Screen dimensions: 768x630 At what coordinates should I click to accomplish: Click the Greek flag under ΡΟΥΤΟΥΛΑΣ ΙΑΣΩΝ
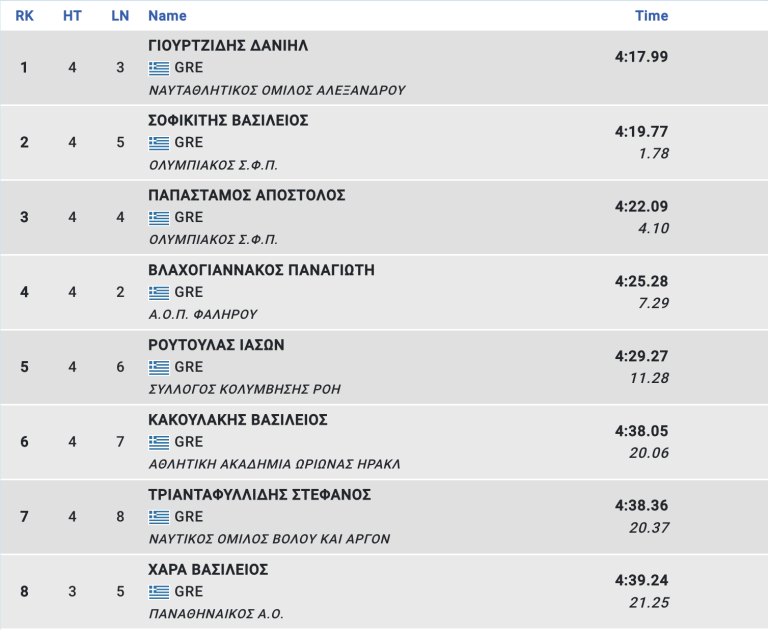click(159, 367)
